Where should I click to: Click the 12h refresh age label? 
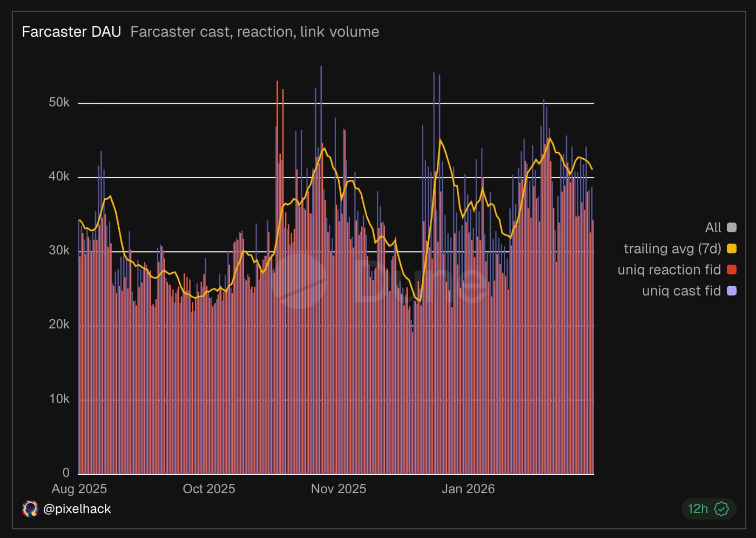click(697, 509)
